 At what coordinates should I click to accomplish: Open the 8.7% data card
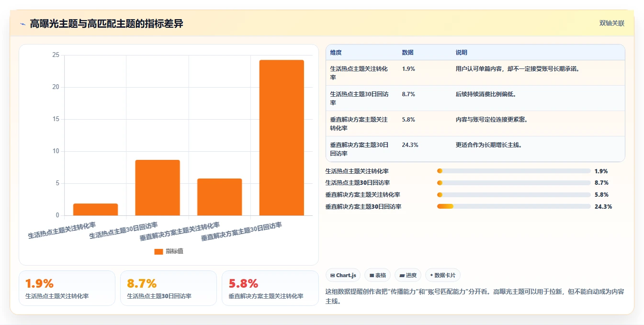[169, 288]
